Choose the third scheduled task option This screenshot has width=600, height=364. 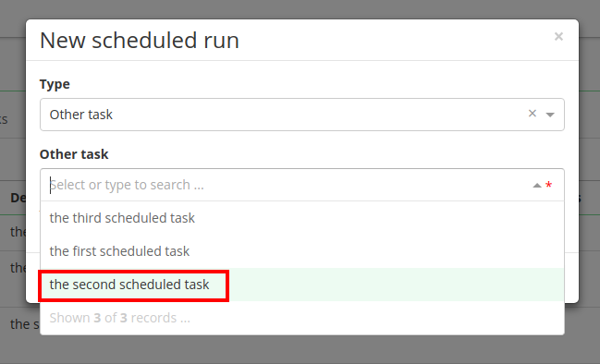(302, 218)
